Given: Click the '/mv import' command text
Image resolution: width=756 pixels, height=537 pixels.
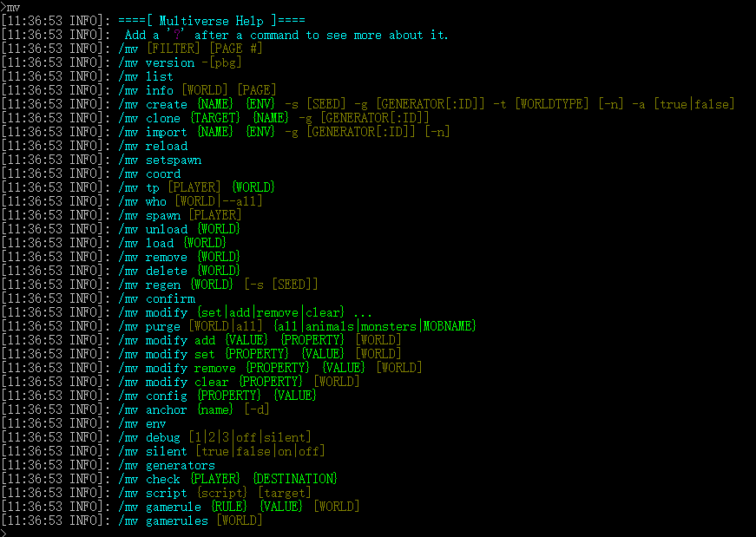Looking at the screenshot, I should (x=153, y=132).
